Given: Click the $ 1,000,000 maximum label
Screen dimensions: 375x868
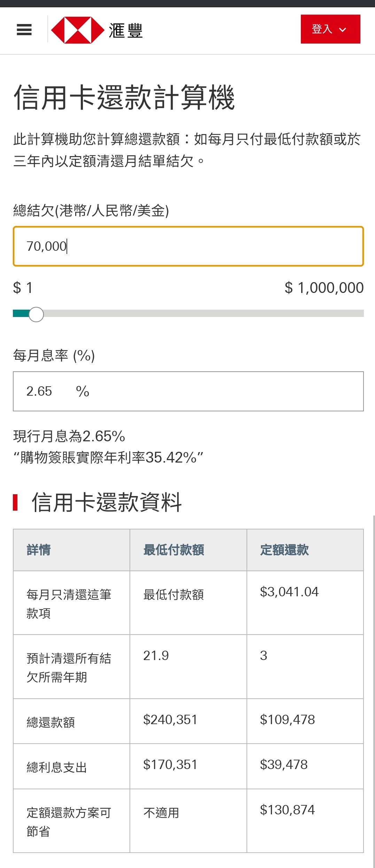Looking at the screenshot, I should pos(324,288).
